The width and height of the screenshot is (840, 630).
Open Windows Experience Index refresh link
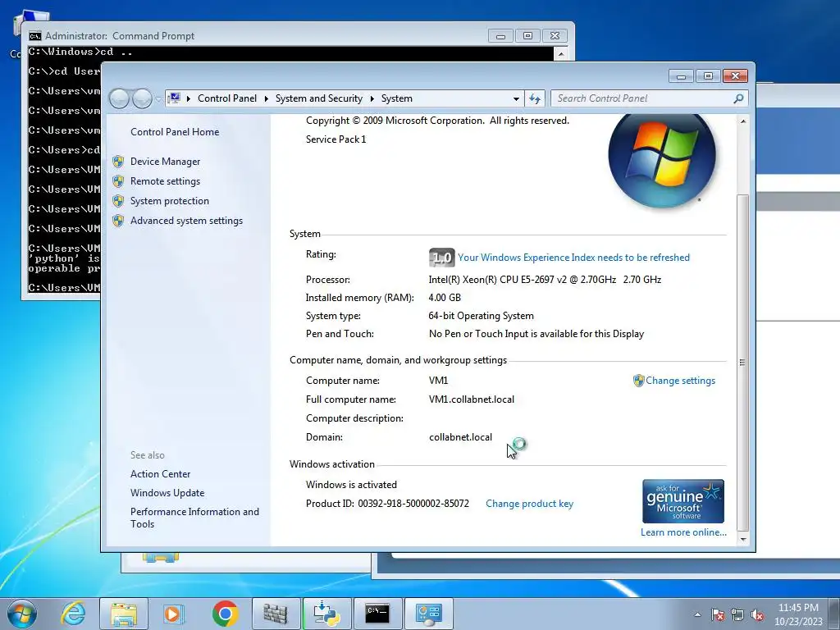pyautogui.click(x=573, y=258)
